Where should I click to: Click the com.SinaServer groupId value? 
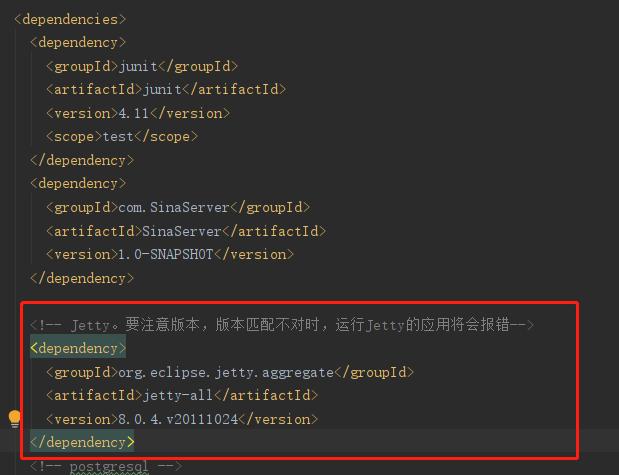coord(174,207)
